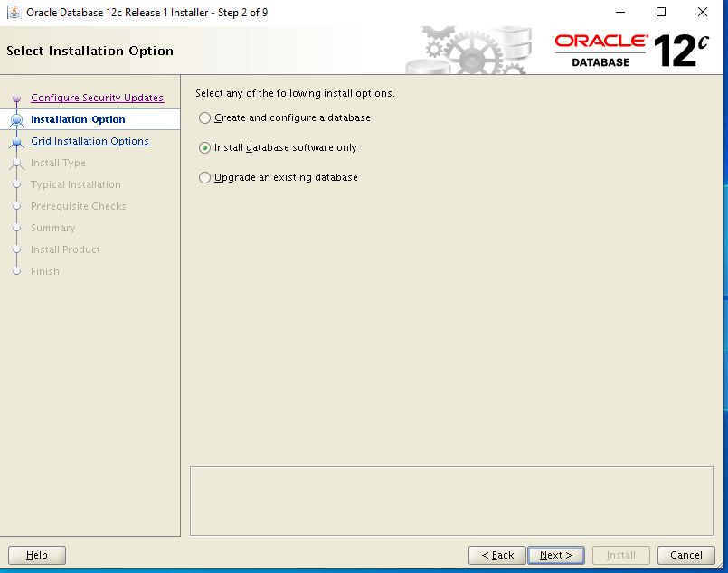Close the installer window
The image size is (728, 573).
703,12
